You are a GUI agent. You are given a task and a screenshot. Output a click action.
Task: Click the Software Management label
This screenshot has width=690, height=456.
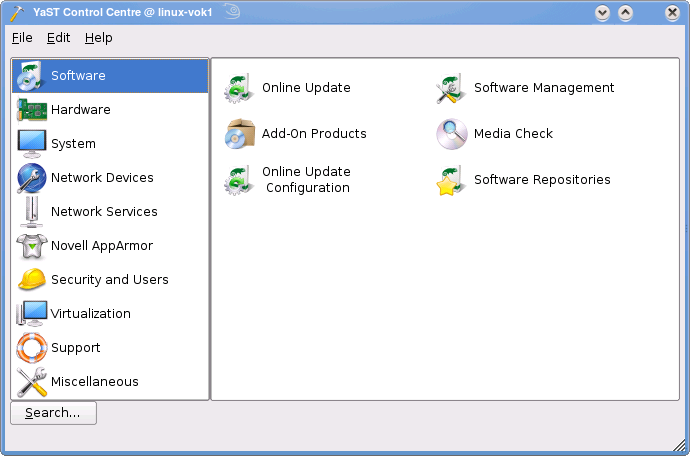544,88
